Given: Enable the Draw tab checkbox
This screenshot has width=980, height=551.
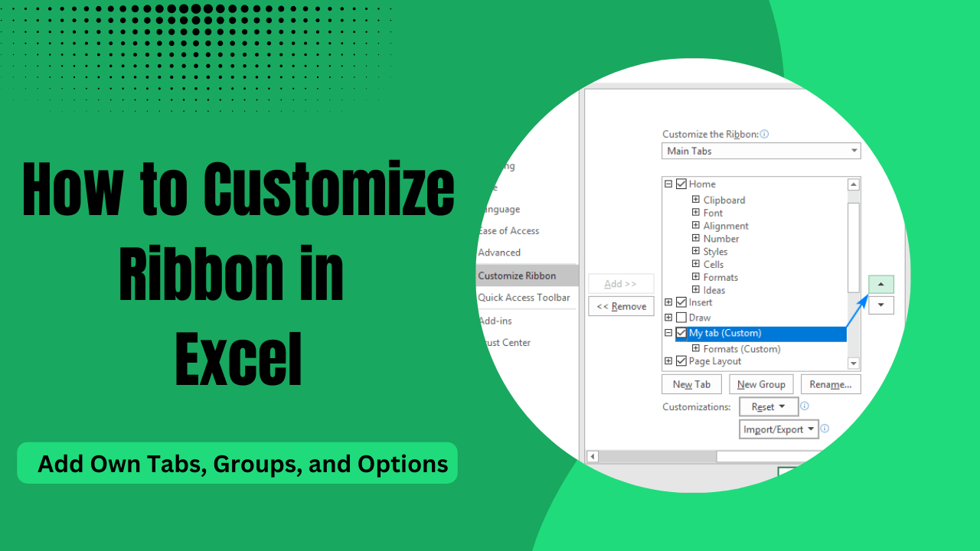Looking at the screenshot, I should pyautogui.click(x=681, y=318).
